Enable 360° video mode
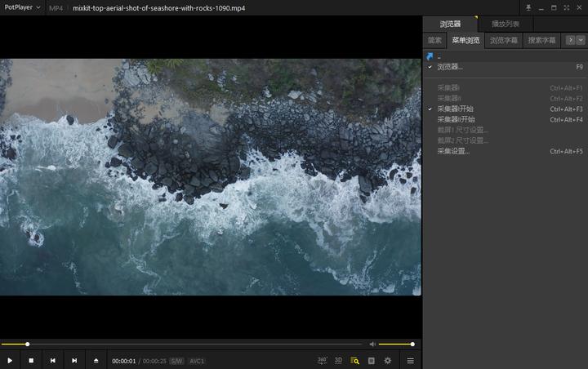Image resolution: width=588 pixels, height=369 pixels. pos(322,360)
